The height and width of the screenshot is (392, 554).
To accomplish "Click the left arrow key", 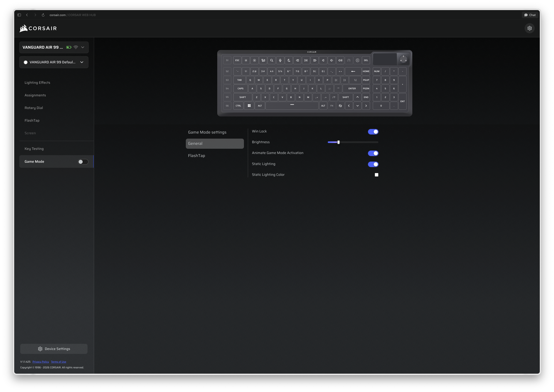I will point(349,106).
